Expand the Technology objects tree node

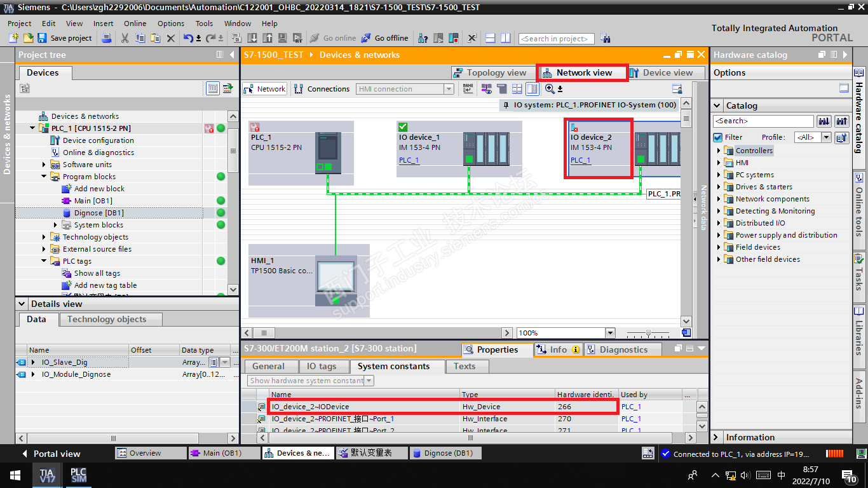pyautogui.click(x=44, y=237)
